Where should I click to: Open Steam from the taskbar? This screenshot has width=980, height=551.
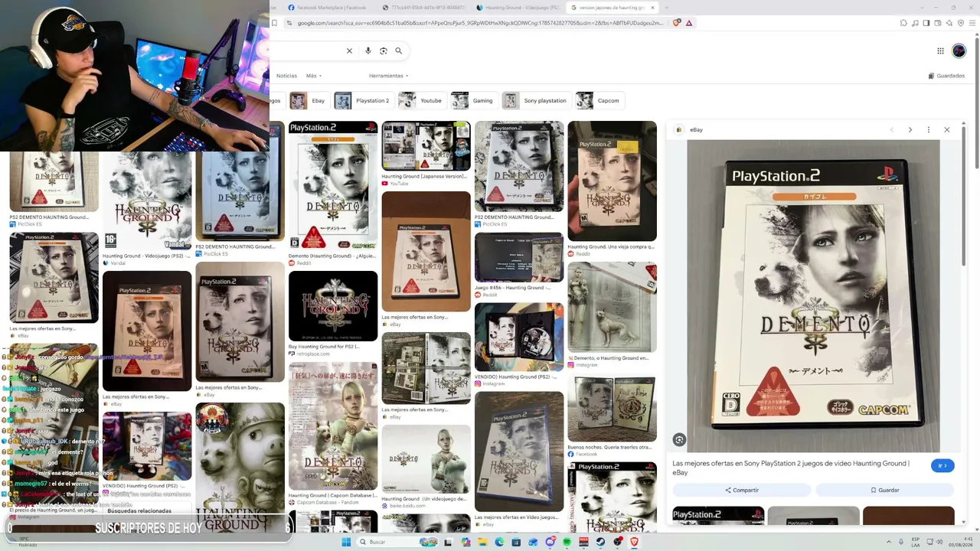click(600, 542)
